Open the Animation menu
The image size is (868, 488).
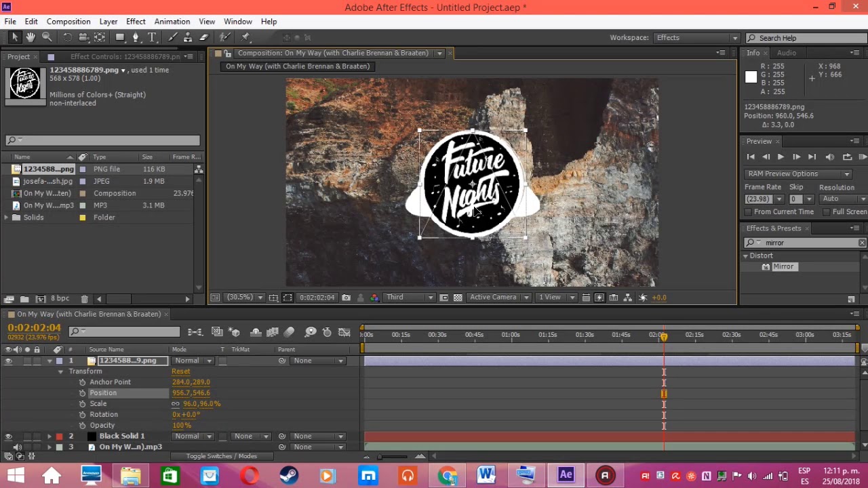(x=172, y=22)
